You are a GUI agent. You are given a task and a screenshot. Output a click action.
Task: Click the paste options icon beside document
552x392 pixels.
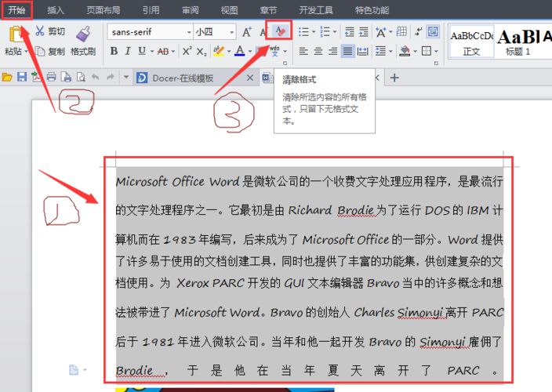tap(74, 370)
